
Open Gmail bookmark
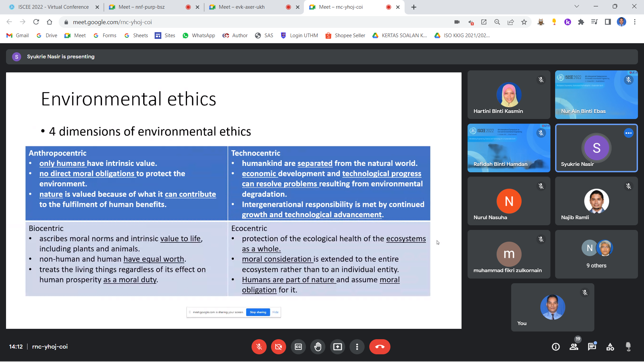pos(18,36)
